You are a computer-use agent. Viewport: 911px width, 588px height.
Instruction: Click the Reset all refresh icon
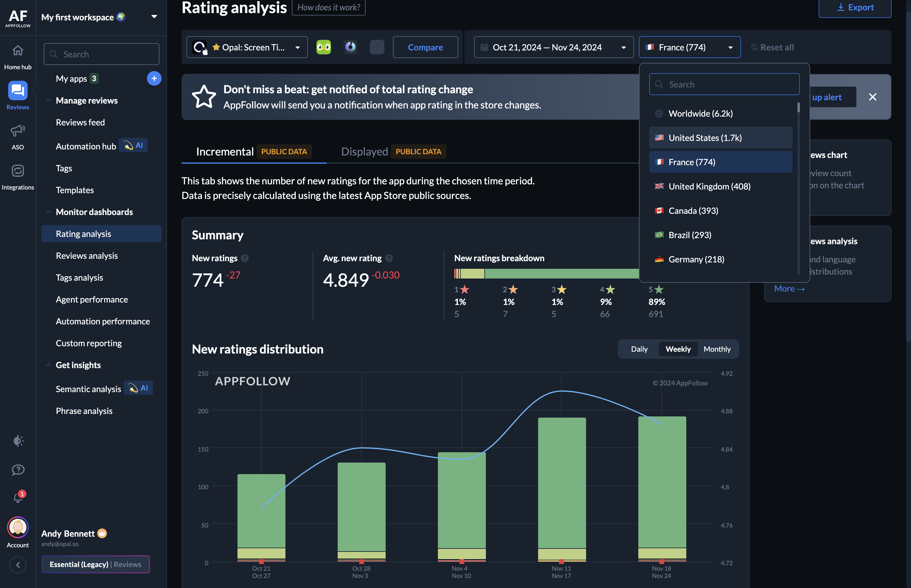click(754, 47)
